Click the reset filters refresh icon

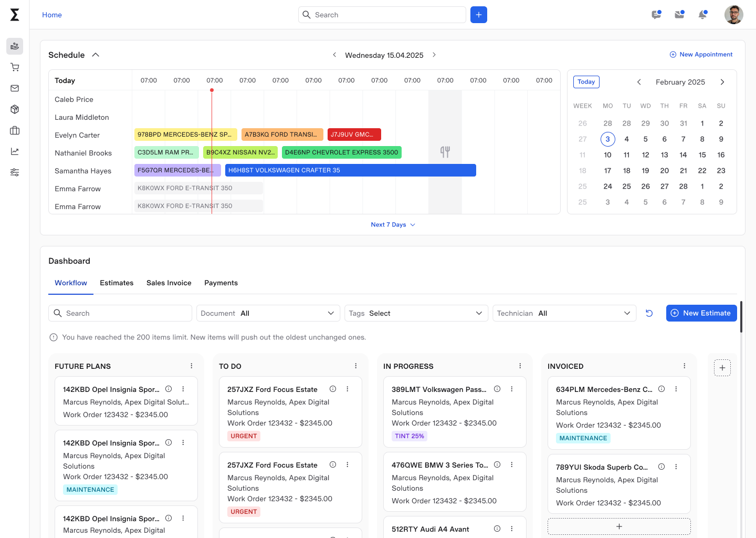(649, 313)
